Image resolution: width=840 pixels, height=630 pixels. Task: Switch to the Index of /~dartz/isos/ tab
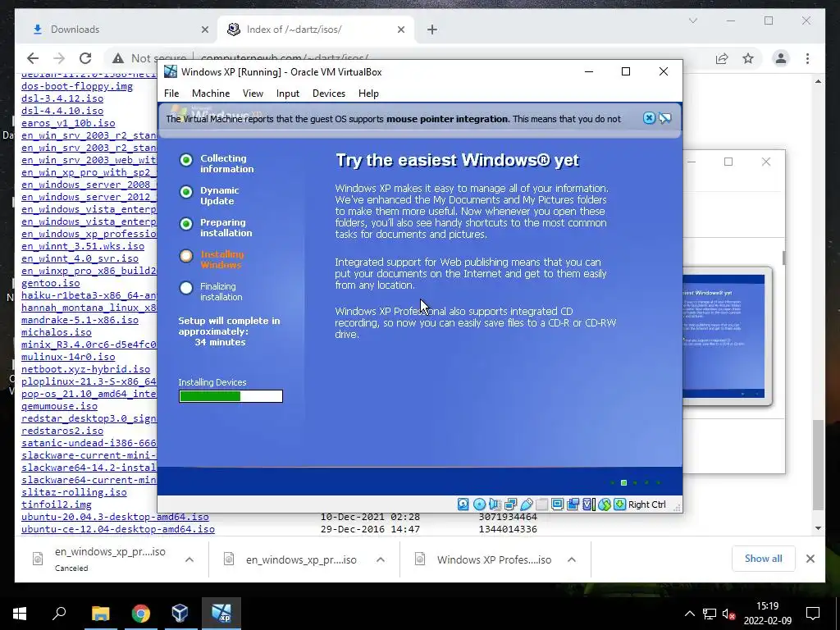click(x=316, y=30)
